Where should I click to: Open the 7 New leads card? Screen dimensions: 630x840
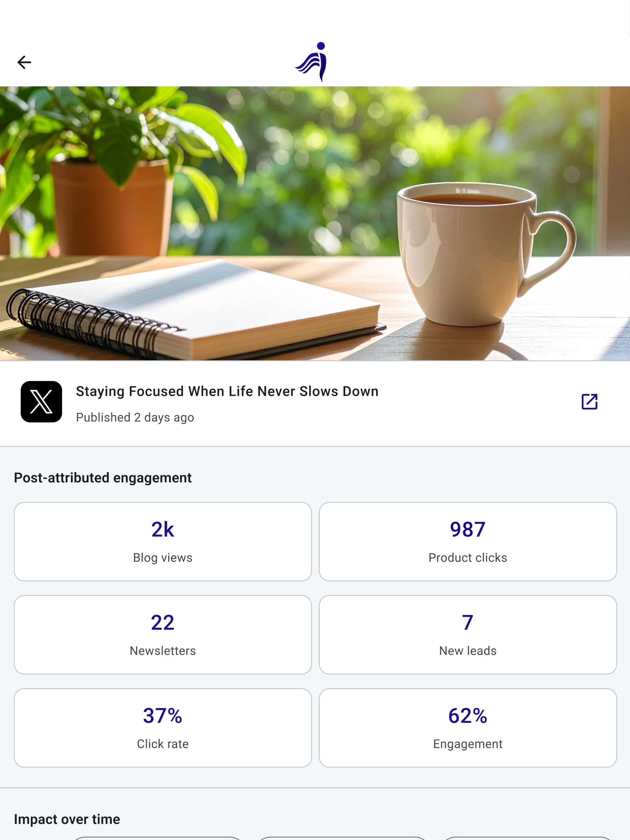(x=468, y=635)
